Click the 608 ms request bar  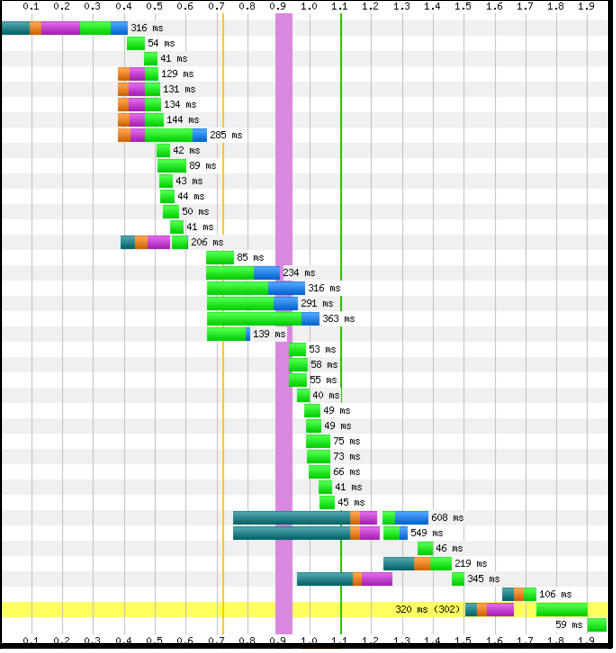pyautogui.click(x=330, y=518)
